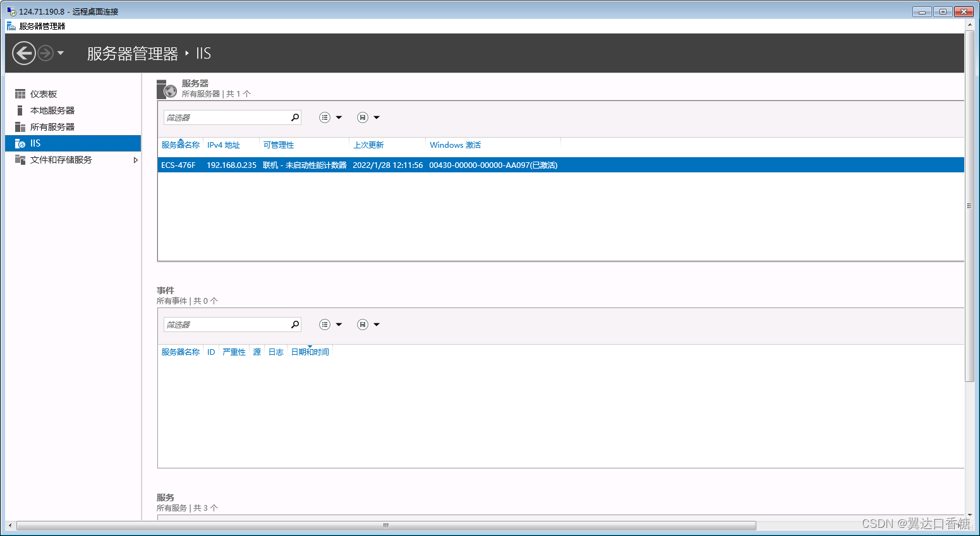Click the remote desktop title bar icon
The image size is (980, 536).
[11, 11]
